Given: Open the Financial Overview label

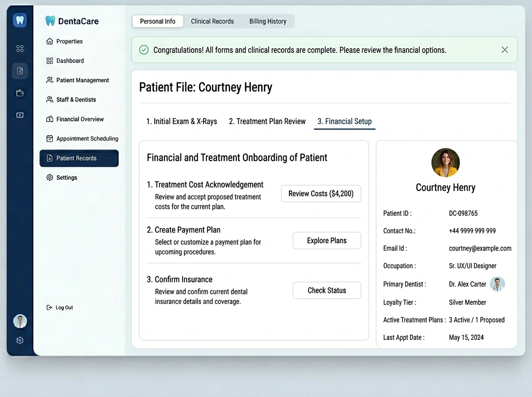Looking at the screenshot, I should click(x=80, y=119).
